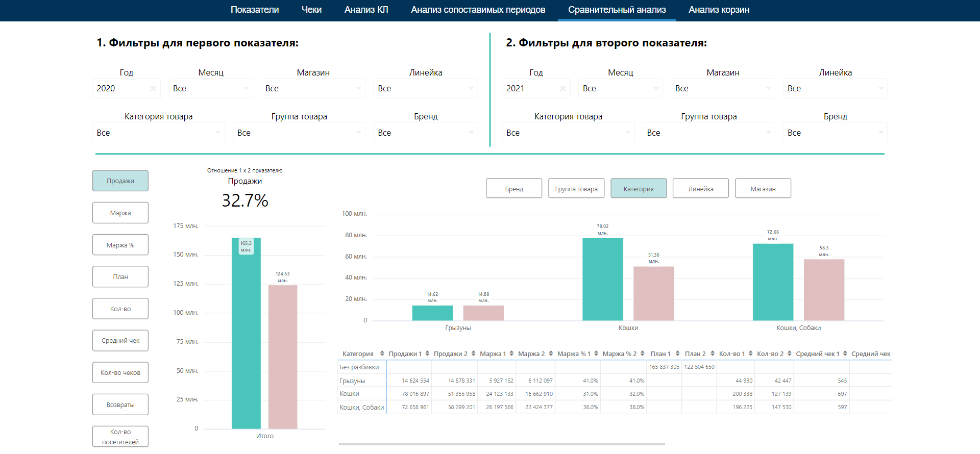Image resolution: width=980 pixels, height=454 pixels.
Task: Group chart by Магазин button
Action: pyautogui.click(x=763, y=188)
